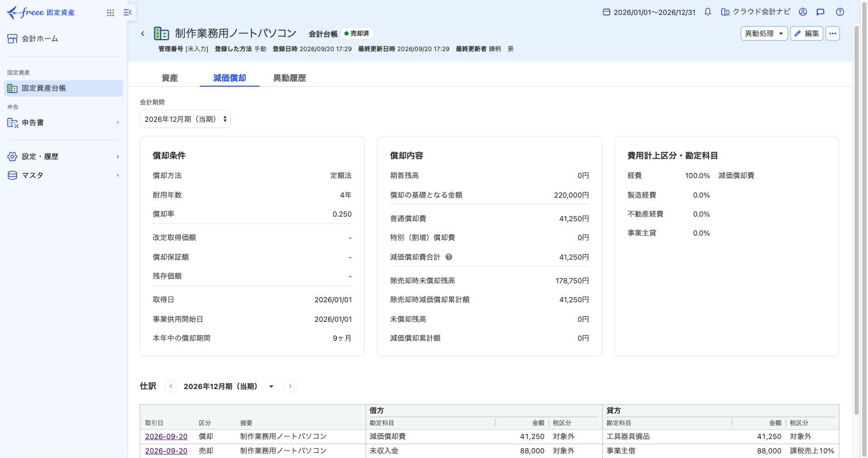Select the 減価償却 tab

tap(230, 78)
